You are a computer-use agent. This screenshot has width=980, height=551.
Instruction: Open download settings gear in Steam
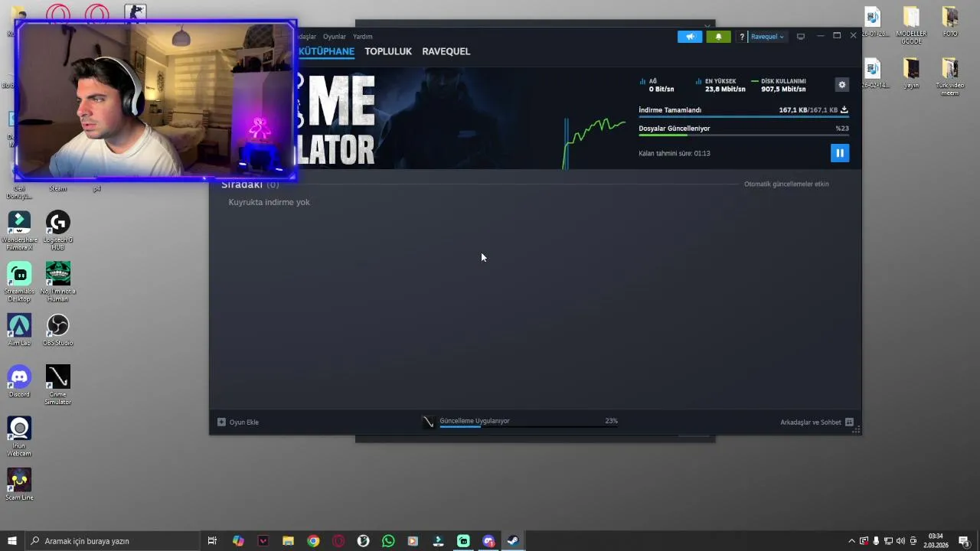pos(842,85)
